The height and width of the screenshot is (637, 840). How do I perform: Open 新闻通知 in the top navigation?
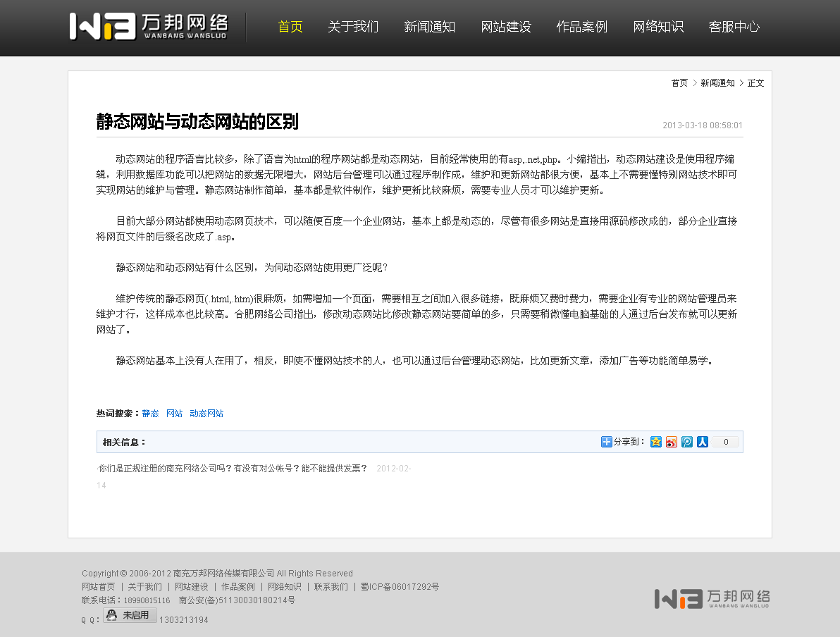pyautogui.click(x=429, y=27)
